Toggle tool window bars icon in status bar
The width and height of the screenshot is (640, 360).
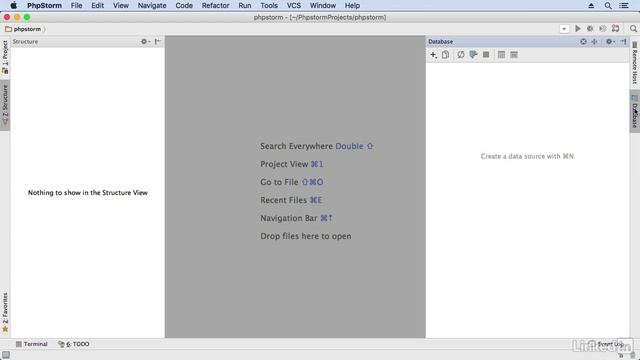[6, 355]
